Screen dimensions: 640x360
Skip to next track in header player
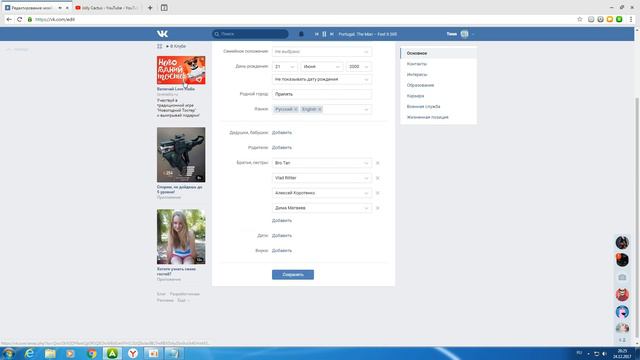click(x=332, y=34)
